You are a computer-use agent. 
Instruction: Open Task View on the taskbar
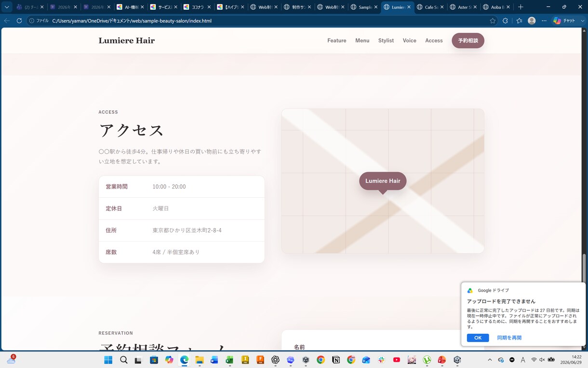tap(138, 360)
